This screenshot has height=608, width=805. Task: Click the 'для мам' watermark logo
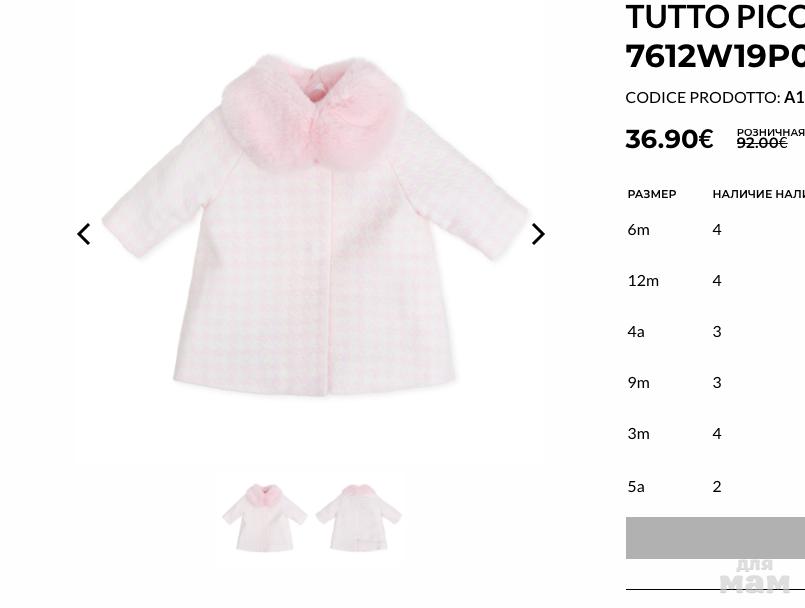pos(755,576)
